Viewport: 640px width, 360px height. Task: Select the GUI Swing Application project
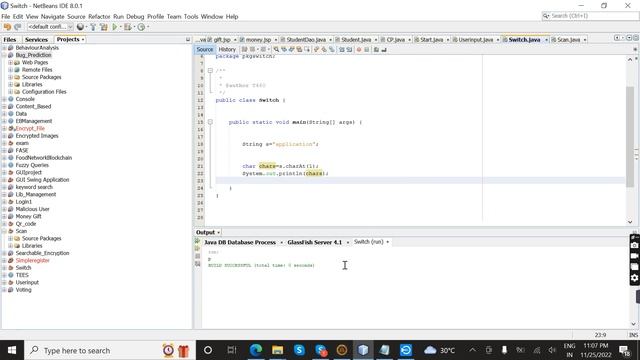(42, 180)
